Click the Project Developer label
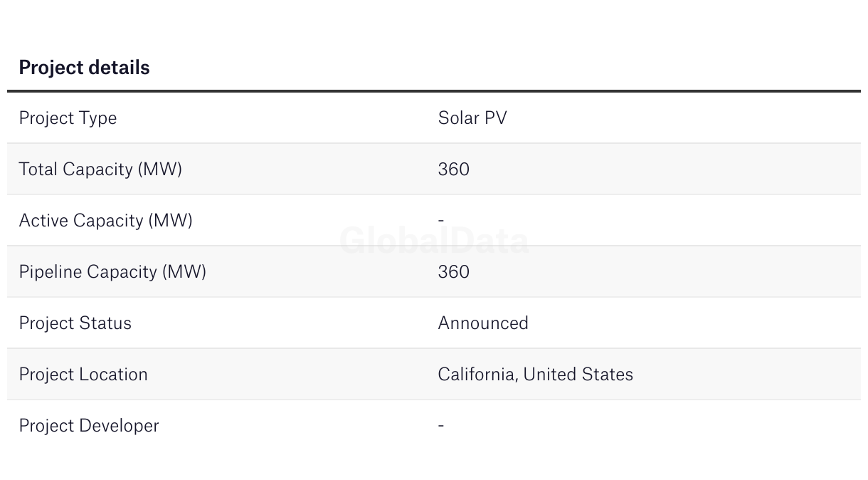This screenshot has height=480, width=868. pos(89,426)
